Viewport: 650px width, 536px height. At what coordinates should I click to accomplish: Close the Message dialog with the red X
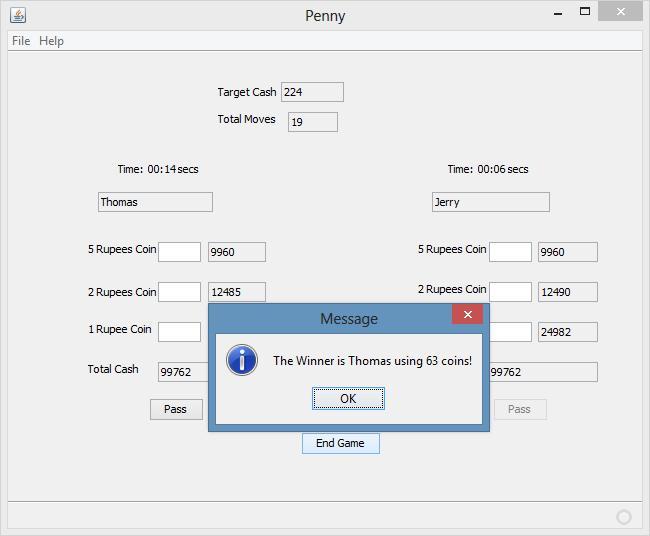[467, 315]
